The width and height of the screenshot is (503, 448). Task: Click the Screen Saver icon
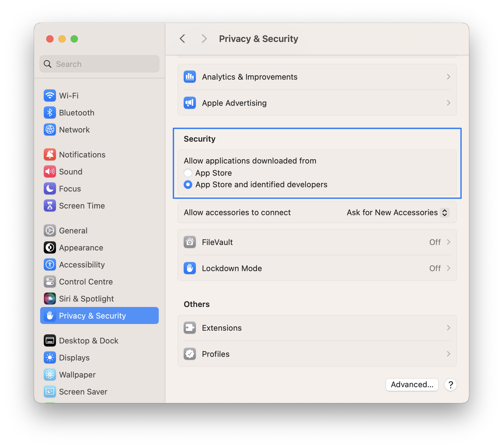pyautogui.click(x=50, y=391)
